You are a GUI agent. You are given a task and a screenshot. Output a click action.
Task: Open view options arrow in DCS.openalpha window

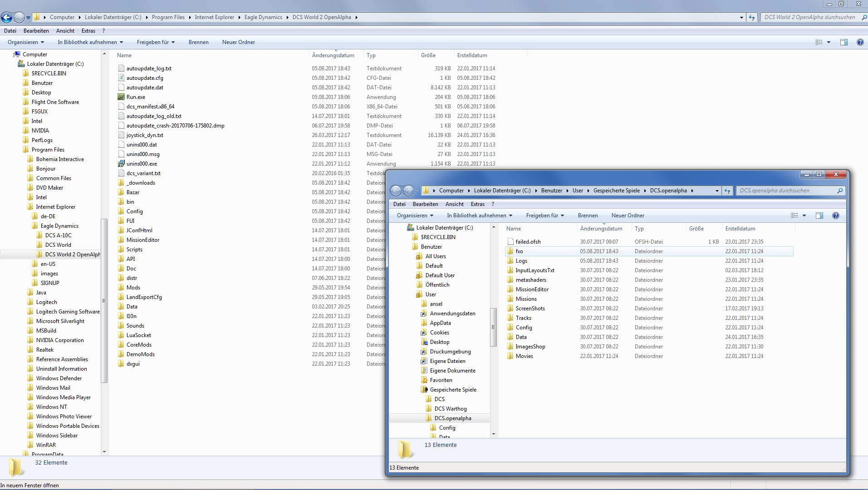coord(804,216)
